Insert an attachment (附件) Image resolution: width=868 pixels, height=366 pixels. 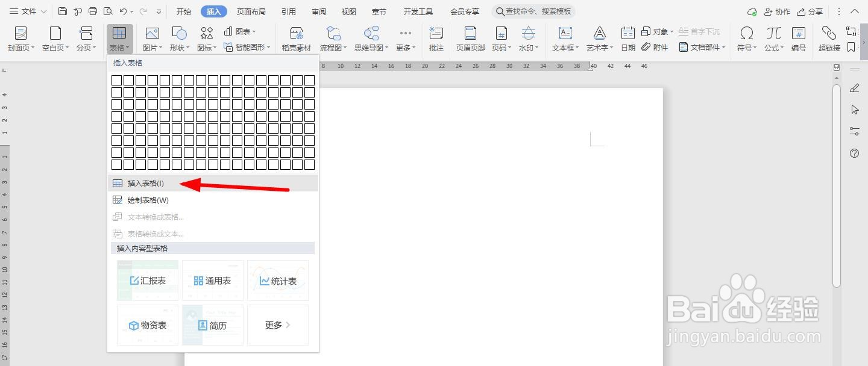click(x=655, y=47)
